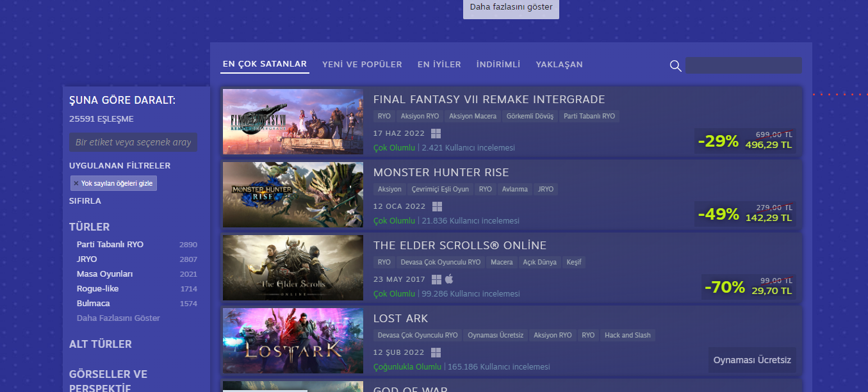This screenshot has height=392, width=868.
Task: Click 'Çoğunlukla Olumlu' rating on Lost Ark
Action: (407, 367)
